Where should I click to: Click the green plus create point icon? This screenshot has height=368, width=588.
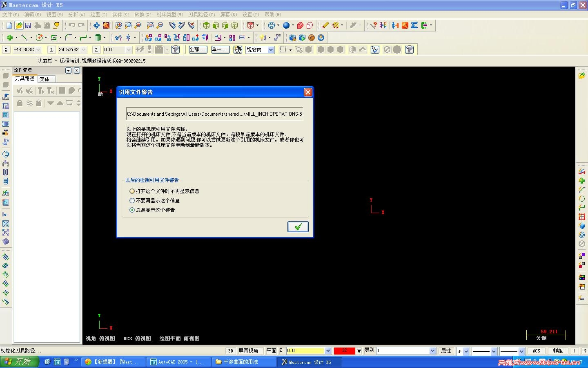pos(9,38)
